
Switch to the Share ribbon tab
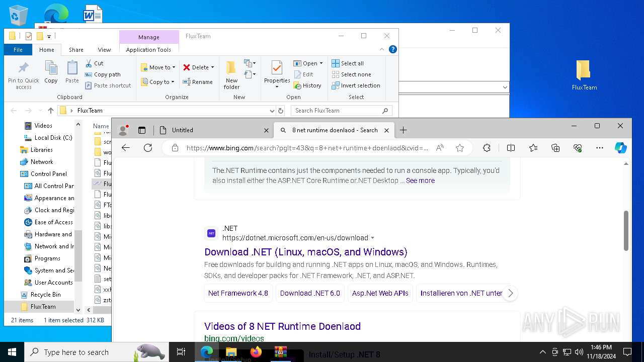[x=76, y=50]
